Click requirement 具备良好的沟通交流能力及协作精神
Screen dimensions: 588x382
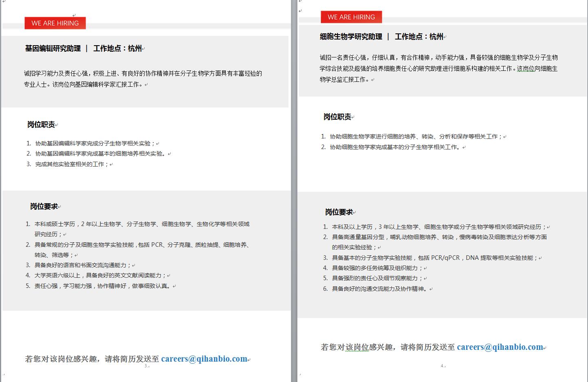[380, 289]
